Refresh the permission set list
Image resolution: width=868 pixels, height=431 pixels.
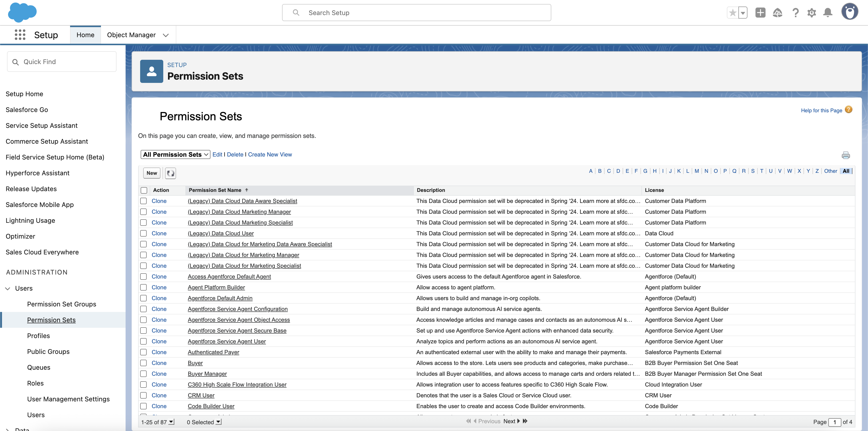(x=170, y=173)
